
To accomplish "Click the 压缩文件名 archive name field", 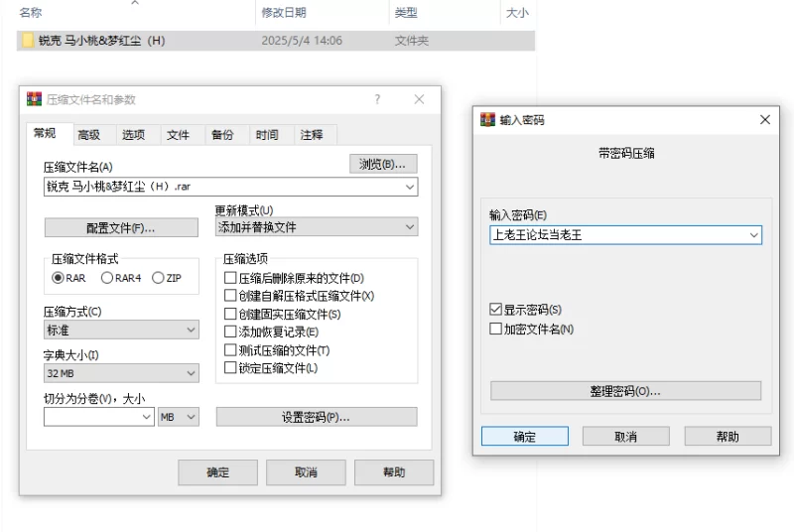I will (x=223, y=187).
